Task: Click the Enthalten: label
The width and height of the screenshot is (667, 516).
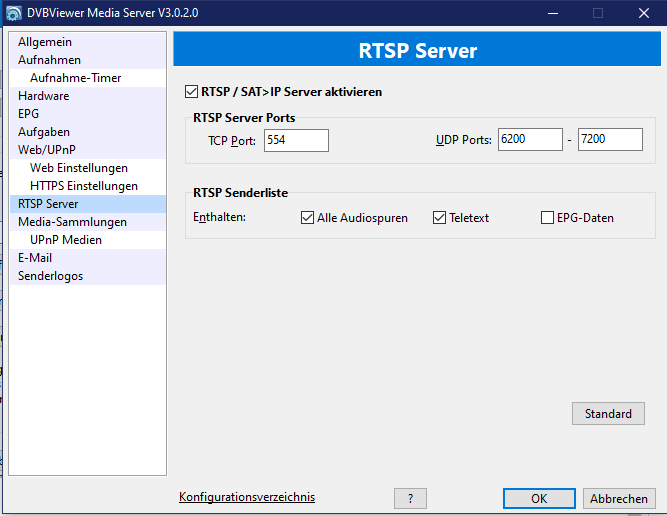Action: pyautogui.click(x=219, y=217)
